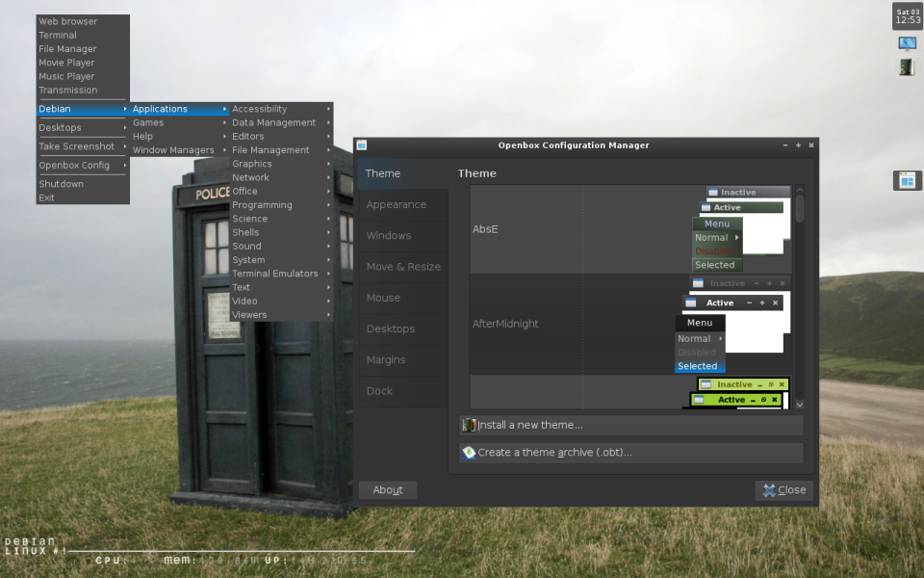
Task: Switch to the Move & Resize tab
Action: coord(403,267)
